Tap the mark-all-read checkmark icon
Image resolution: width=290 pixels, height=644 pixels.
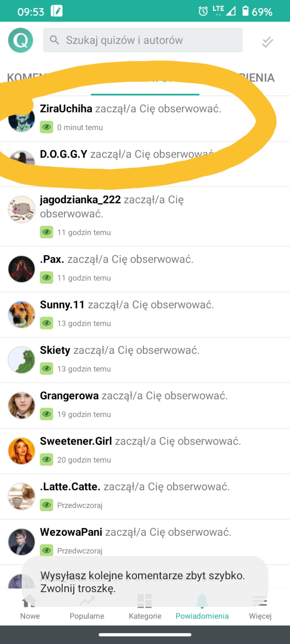[x=267, y=42]
